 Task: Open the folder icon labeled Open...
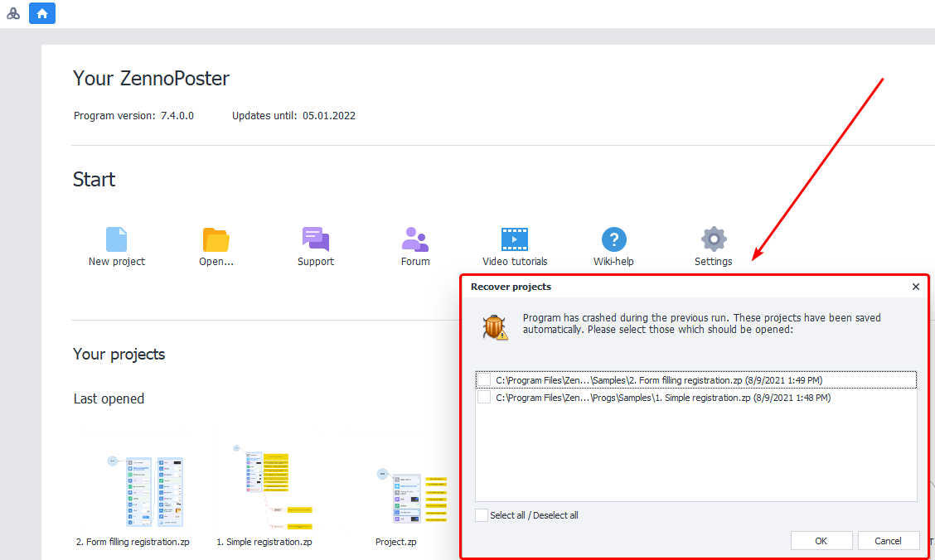pyautogui.click(x=216, y=240)
